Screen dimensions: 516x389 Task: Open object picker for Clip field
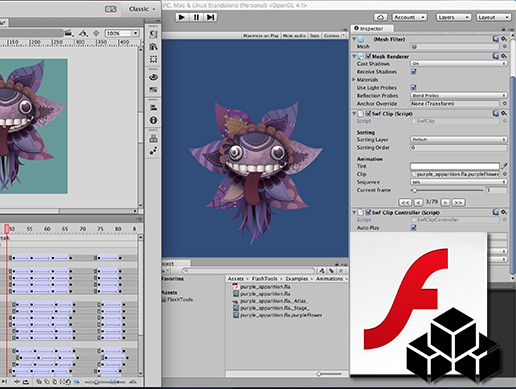505,174
